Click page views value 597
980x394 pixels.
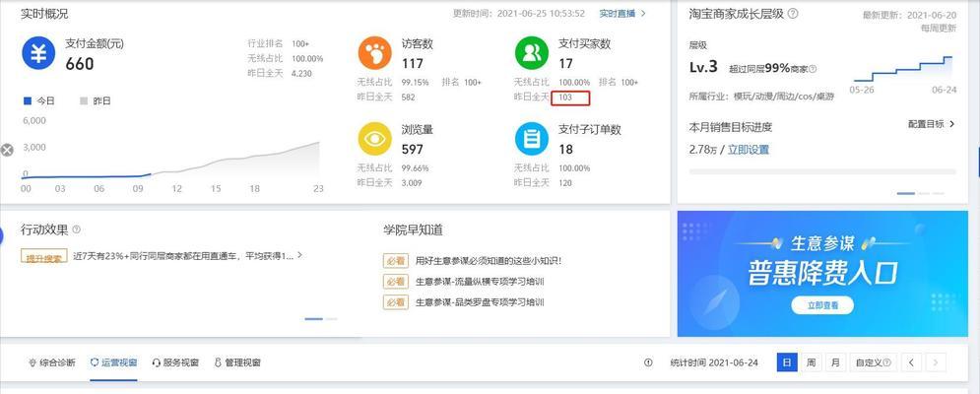[x=413, y=150]
